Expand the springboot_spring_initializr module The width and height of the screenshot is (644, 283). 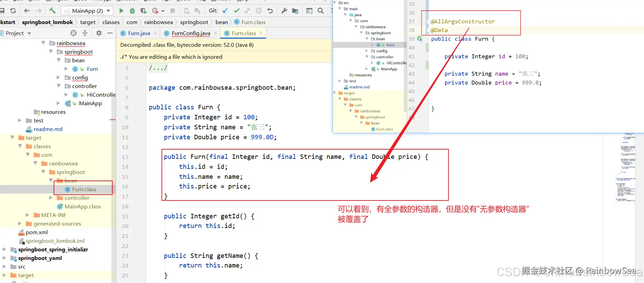[x=4, y=249]
